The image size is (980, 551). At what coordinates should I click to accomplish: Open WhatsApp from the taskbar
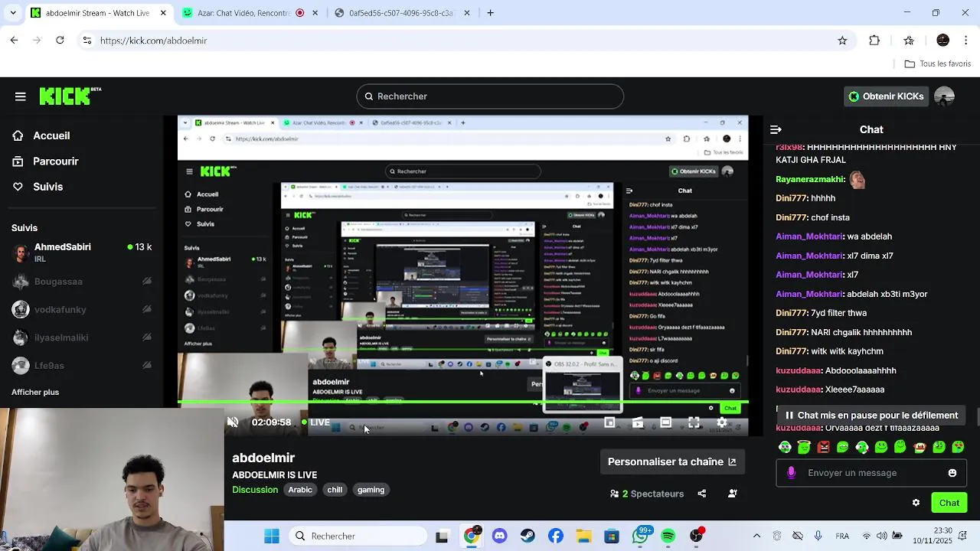click(641, 536)
